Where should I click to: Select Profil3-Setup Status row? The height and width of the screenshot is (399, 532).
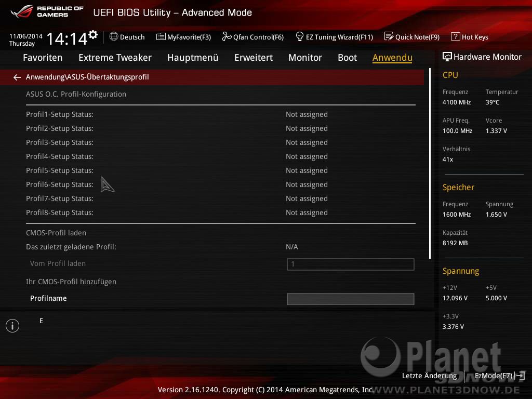pyautogui.click(x=220, y=142)
